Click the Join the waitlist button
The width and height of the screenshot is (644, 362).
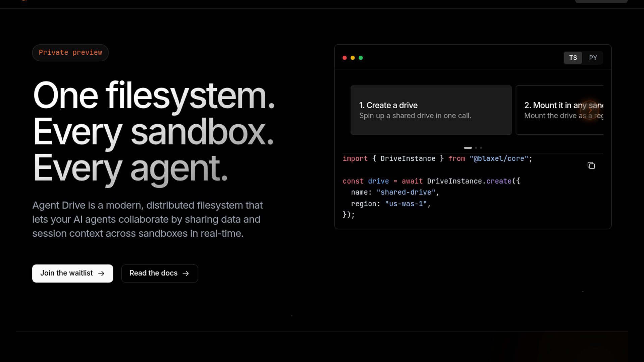(72, 274)
